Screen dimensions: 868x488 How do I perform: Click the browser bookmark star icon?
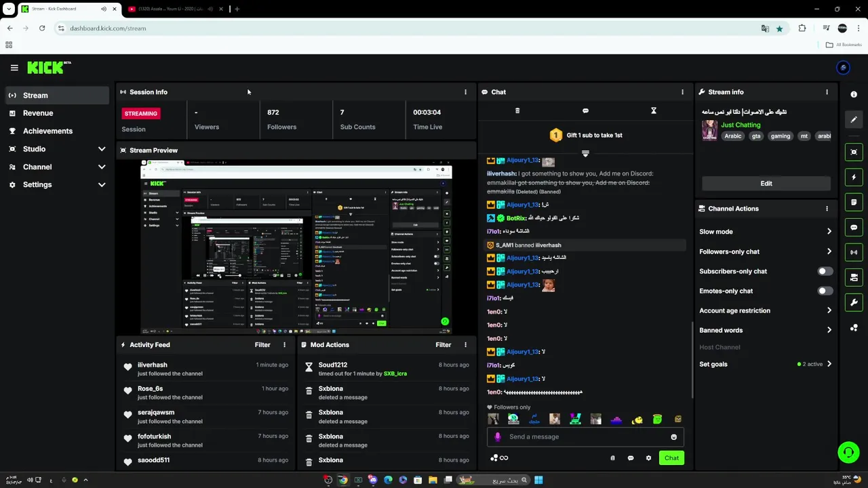click(x=779, y=28)
